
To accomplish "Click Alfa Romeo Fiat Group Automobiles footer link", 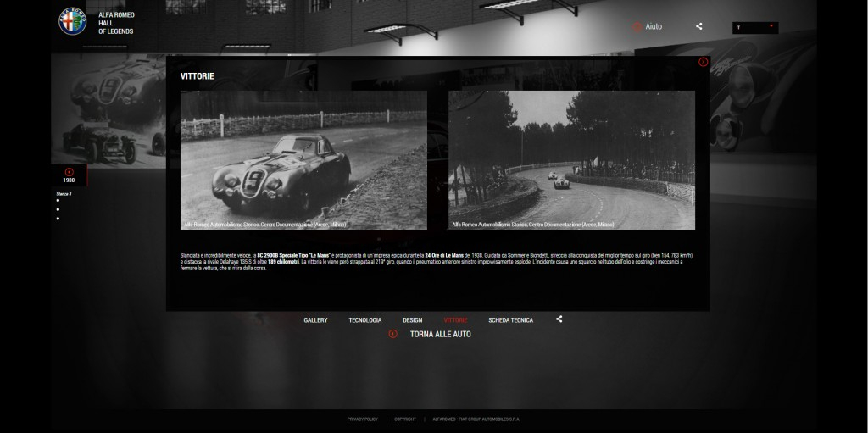I will pos(476,419).
